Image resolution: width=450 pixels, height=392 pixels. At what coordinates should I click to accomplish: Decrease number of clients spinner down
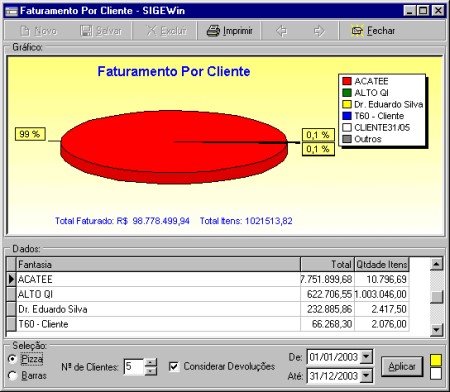click(x=151, y=371)
